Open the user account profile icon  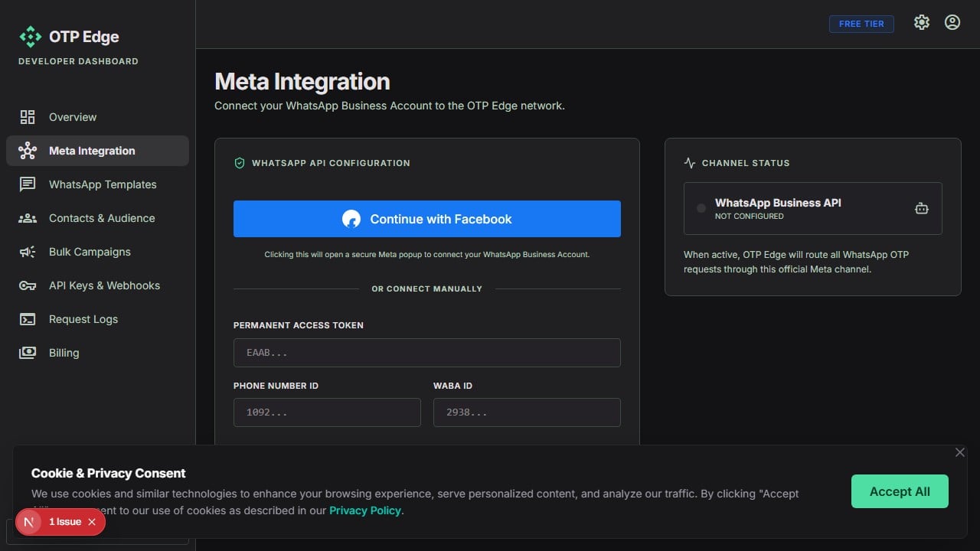(952, 23)
